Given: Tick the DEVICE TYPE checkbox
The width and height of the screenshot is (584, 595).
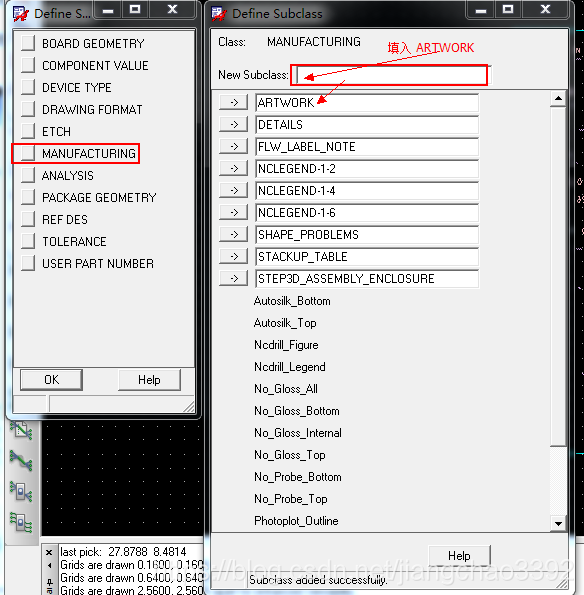Looking at the screenshot, I should point(28,87).
